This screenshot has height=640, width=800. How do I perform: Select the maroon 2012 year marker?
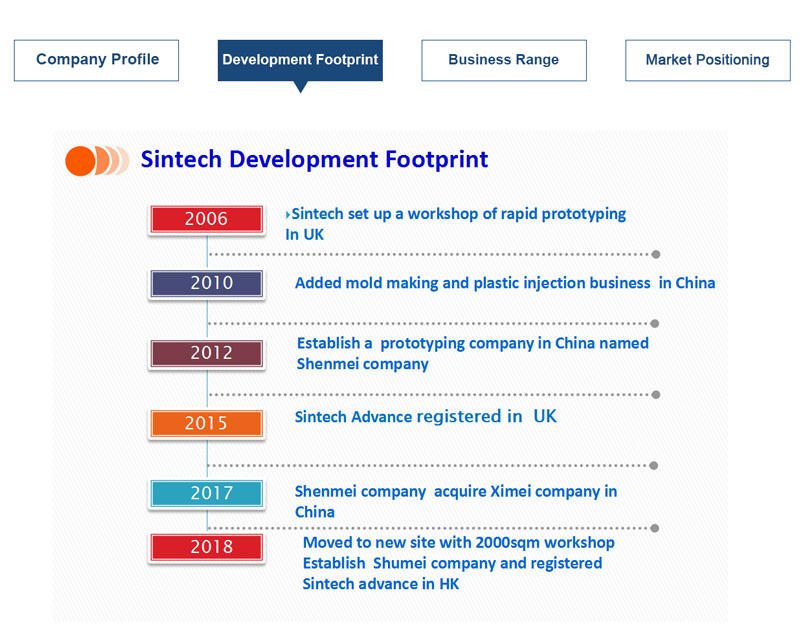coord(207,353)
